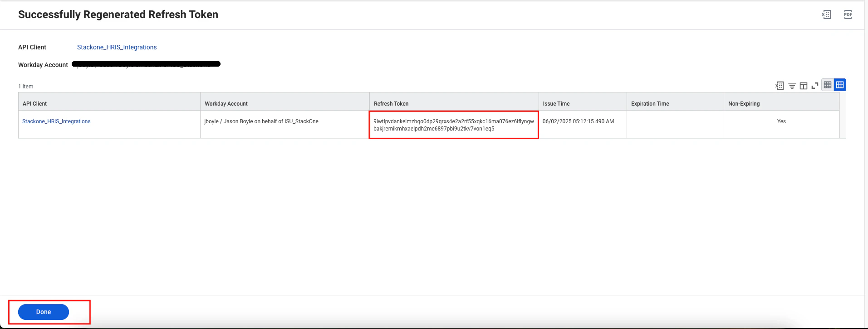Click the PDF export icon
868x329 pixels.
pyautogui.click(x=848, y=15)
